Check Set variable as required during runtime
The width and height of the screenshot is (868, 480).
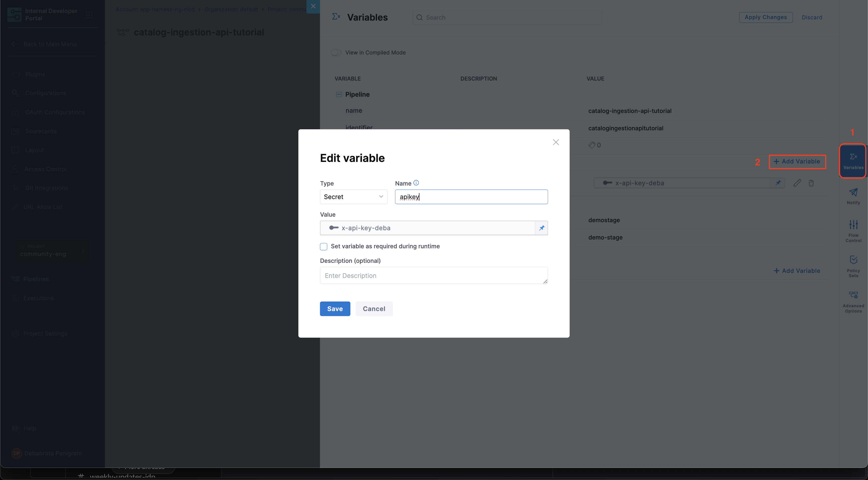(x=323, y=247)
